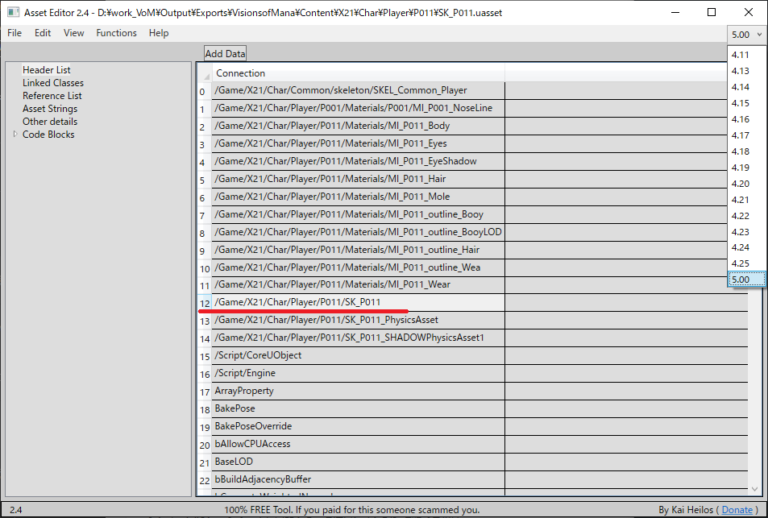Screen dimensions: 768x518
Task: Choose version 4.20 in the version list
Action: coord(740,183)
